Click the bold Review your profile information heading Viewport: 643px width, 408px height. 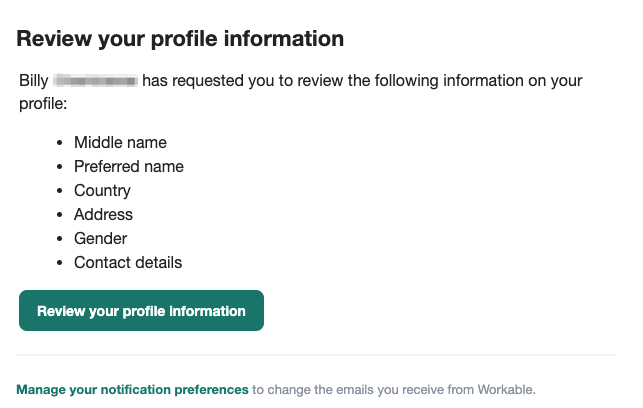point(180,39)
